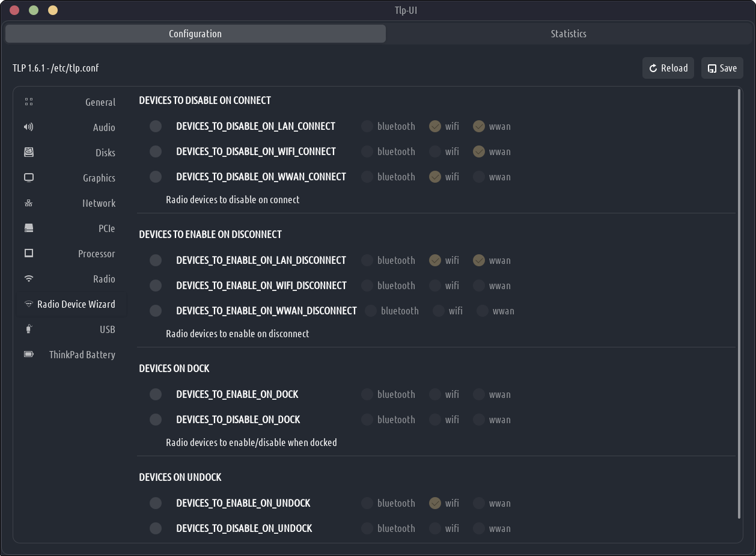Uncheck wwan for DEVICES_TO_DISABLE_ON_WIFI_CONNECT
Viewport: 756px width, 556px height.
point(479,151)
